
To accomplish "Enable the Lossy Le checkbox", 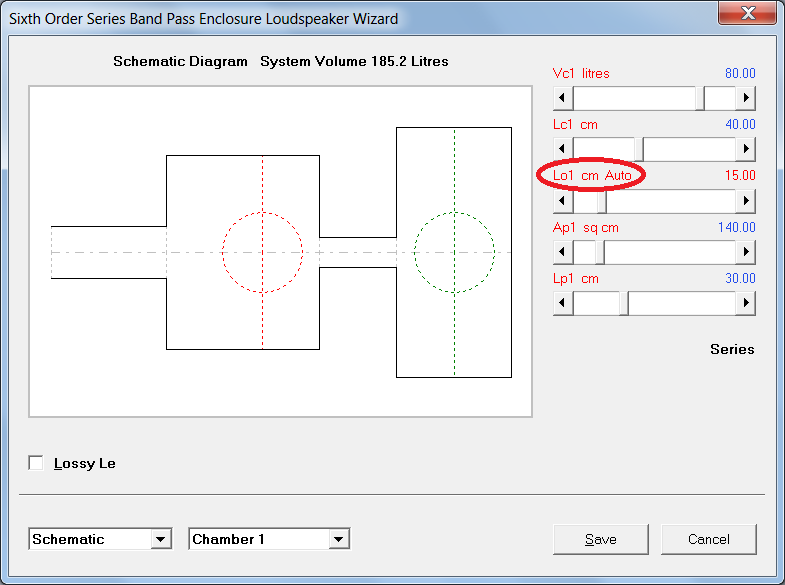I will point(36,463).
